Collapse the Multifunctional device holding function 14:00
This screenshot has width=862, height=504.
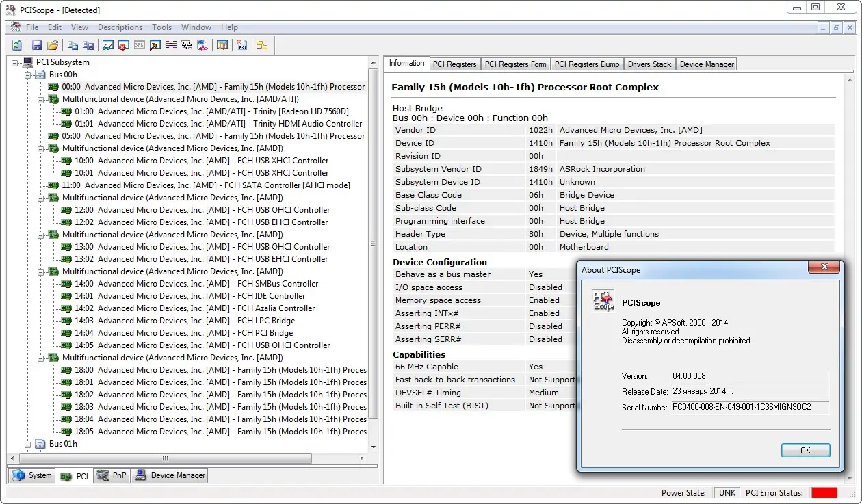(41, 271)
